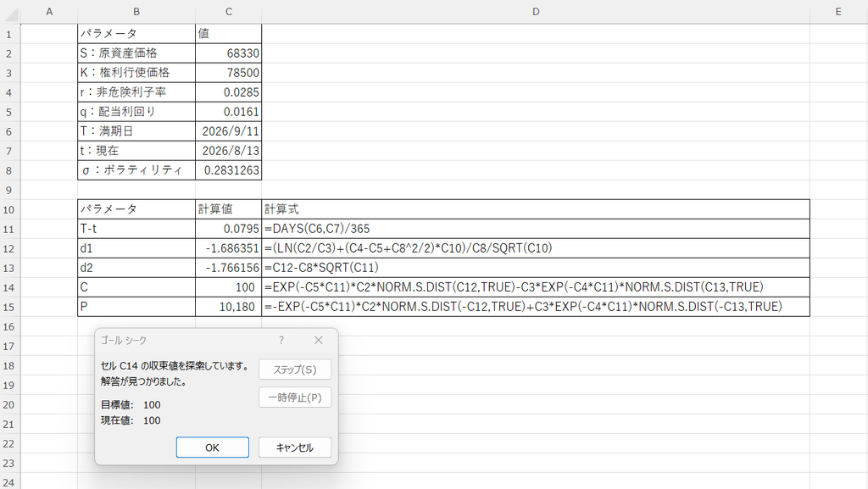Select column B header
This screenshot has width=868, height=489.
136,12
